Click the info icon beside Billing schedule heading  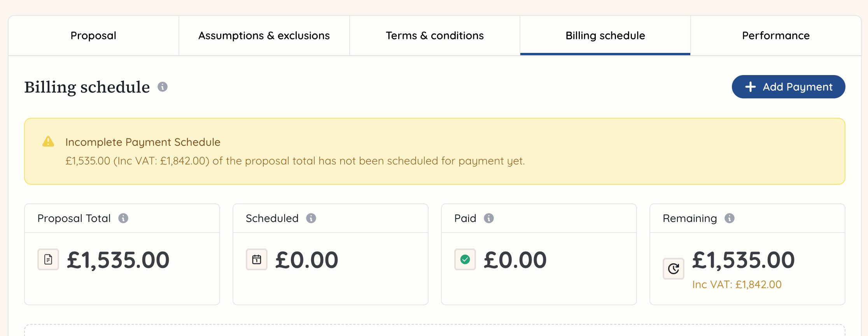click(x=163, y=87)
